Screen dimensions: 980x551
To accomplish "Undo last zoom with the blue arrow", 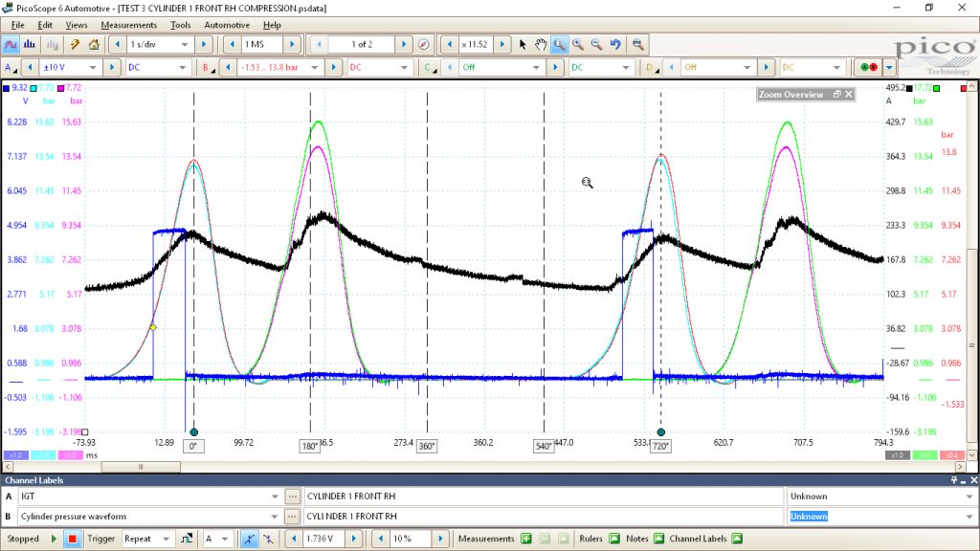I will (x=615, y=44).
